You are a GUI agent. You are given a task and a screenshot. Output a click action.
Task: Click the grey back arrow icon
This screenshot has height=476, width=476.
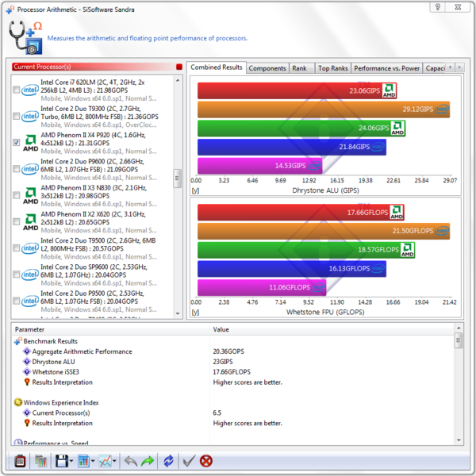131,461
